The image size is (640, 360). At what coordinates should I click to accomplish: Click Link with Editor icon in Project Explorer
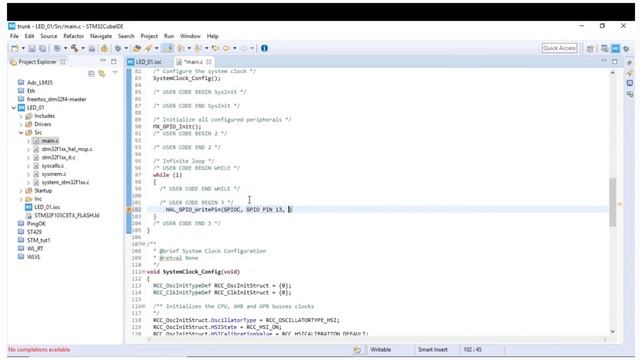point(102,73)
